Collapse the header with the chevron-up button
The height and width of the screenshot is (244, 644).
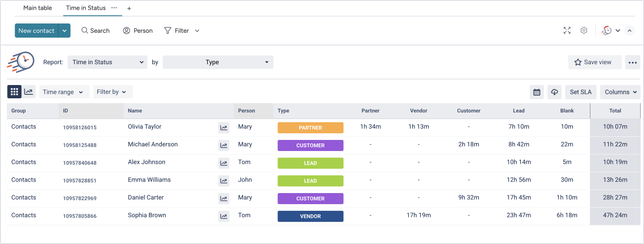(x=629, y=31)
